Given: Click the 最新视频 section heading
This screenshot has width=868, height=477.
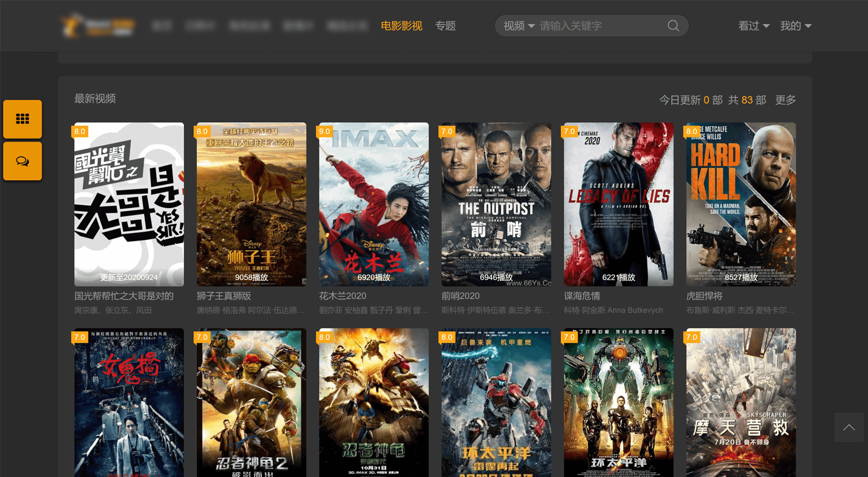Looking at the screenshot, I should (95, 98).
